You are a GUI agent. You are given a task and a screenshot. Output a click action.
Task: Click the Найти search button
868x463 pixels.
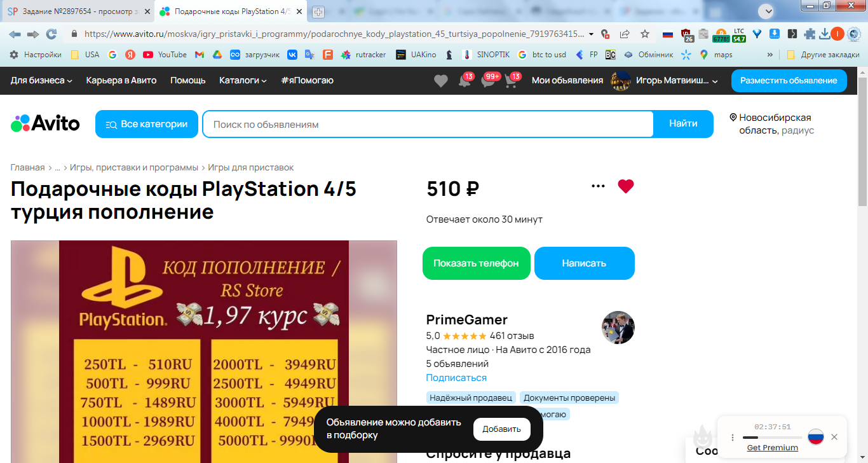(683, 124)
